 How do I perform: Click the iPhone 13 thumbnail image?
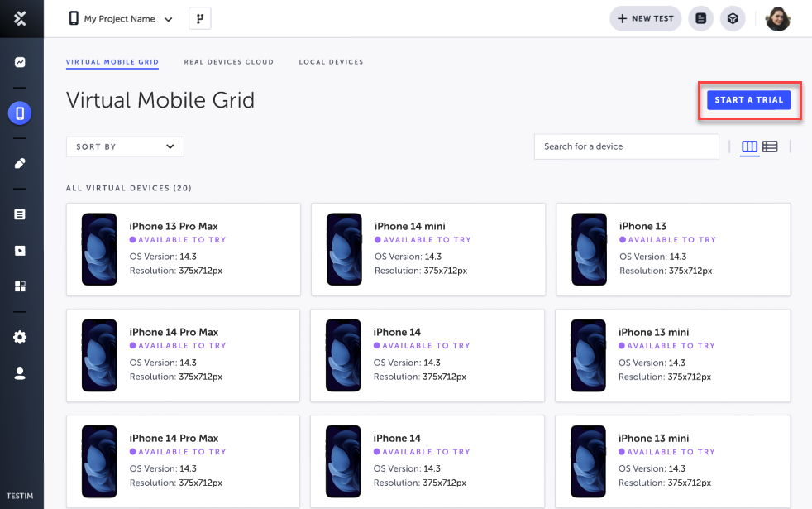pos(590,249)
